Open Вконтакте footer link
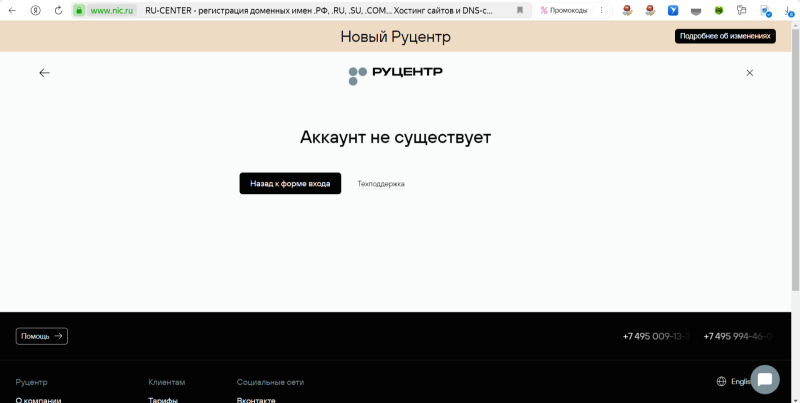Screen dimensions: 800x403 point(256,400)
